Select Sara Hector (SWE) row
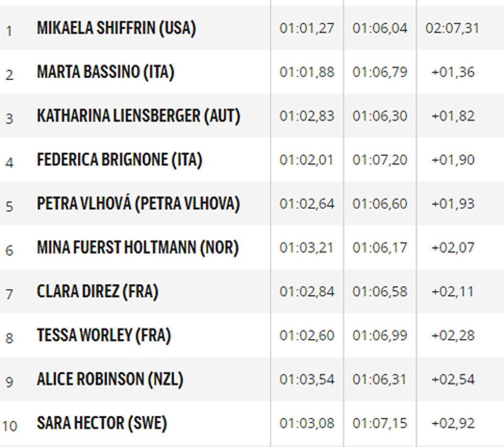This screenshot has width=504, height=447. click(x=252, y=423)
